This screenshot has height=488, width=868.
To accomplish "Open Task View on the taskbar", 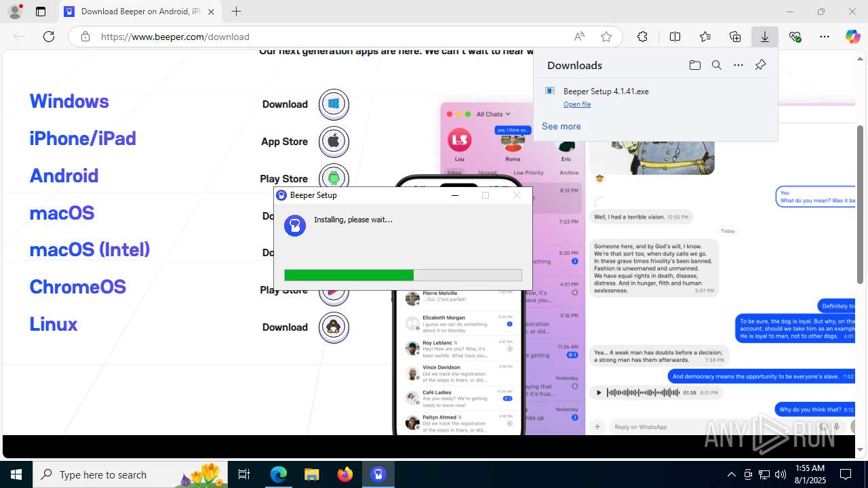I will (x=244, y=474).
